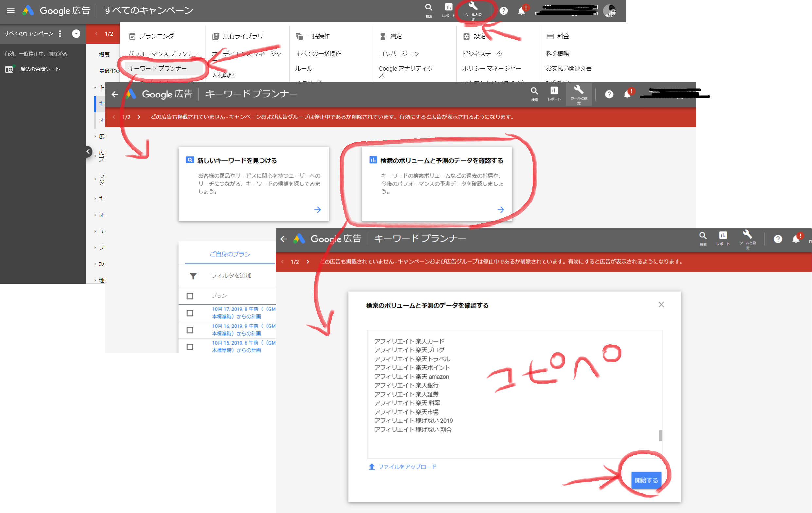Image resolution: width=812 pixels, height=513 pixels.
Task: Open Google アナリティクス menu item
Action: pyautogui.click(x=406, y=72)
